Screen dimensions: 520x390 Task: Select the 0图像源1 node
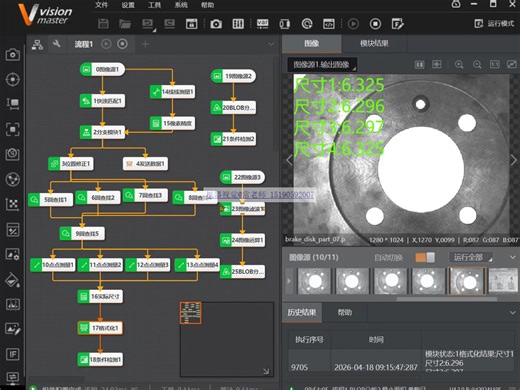coord(102,69)
